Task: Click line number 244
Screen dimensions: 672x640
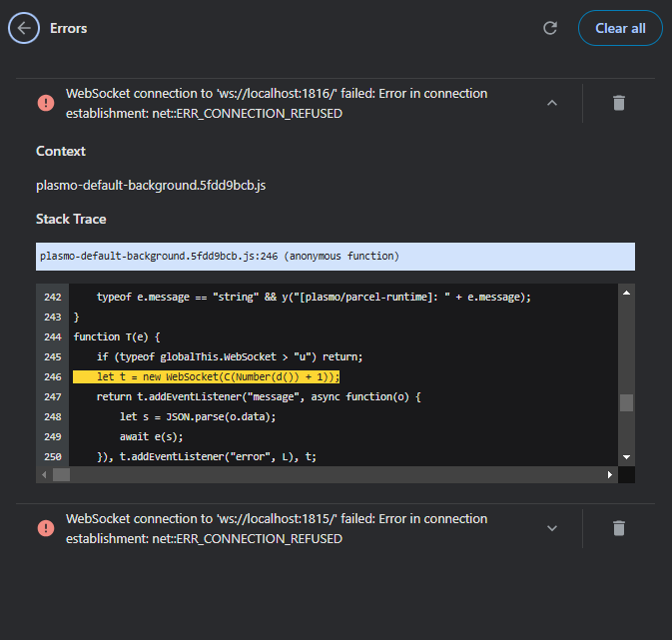Action: [53, 336]
